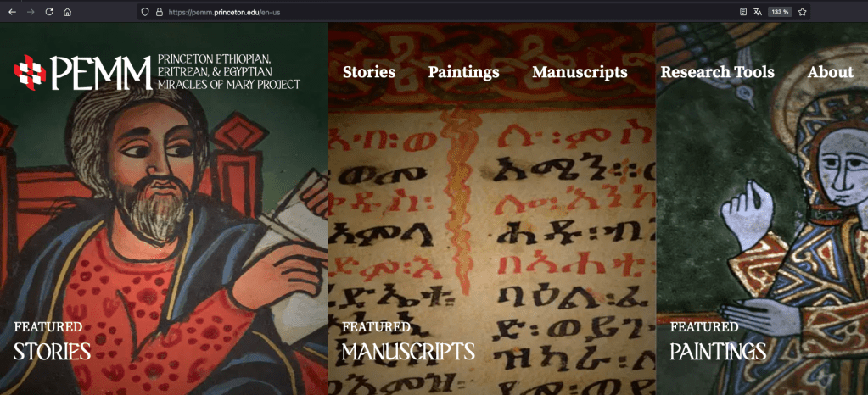Open the Stories menu
Image resolution: width=868 pixels, height=395 pixels.
click(x=369, y=72)
